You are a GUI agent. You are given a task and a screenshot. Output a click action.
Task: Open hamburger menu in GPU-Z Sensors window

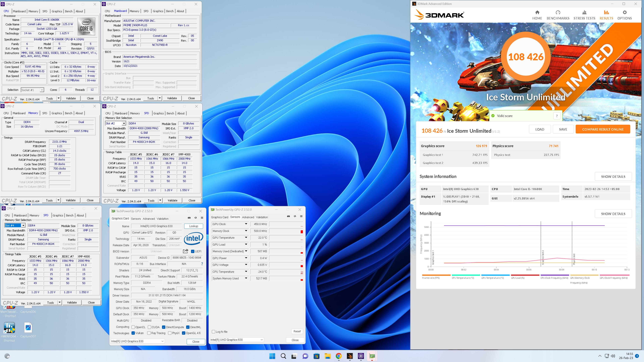tap(301, 216)
